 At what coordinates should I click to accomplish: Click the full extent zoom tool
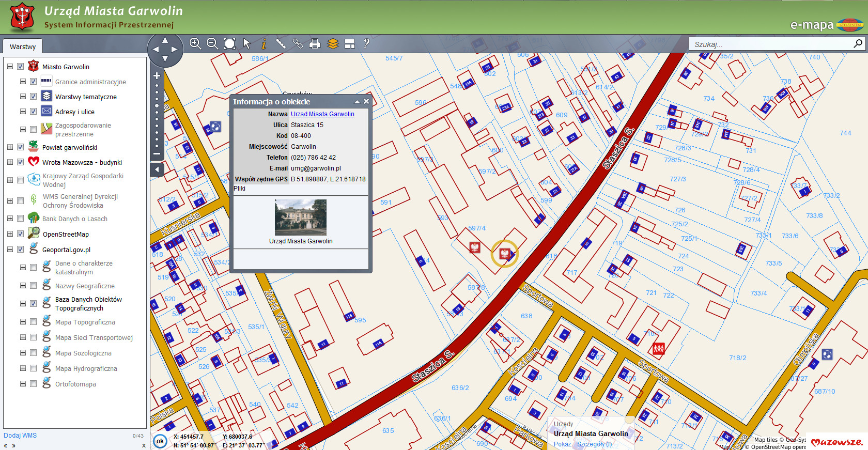[x=230, y=44]
